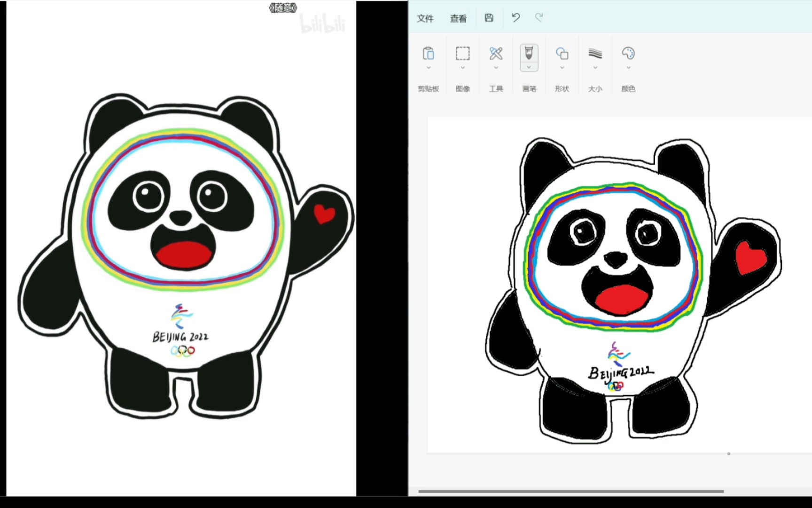812x508 pixels.
Task: Click the clipboard paste icon
Action: pos(429,53)
